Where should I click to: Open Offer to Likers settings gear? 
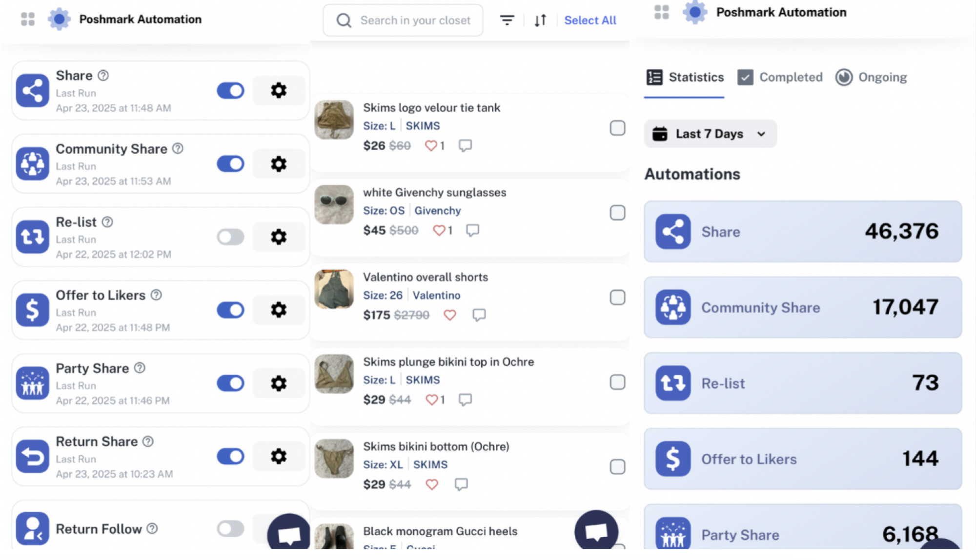pos(279,310)
